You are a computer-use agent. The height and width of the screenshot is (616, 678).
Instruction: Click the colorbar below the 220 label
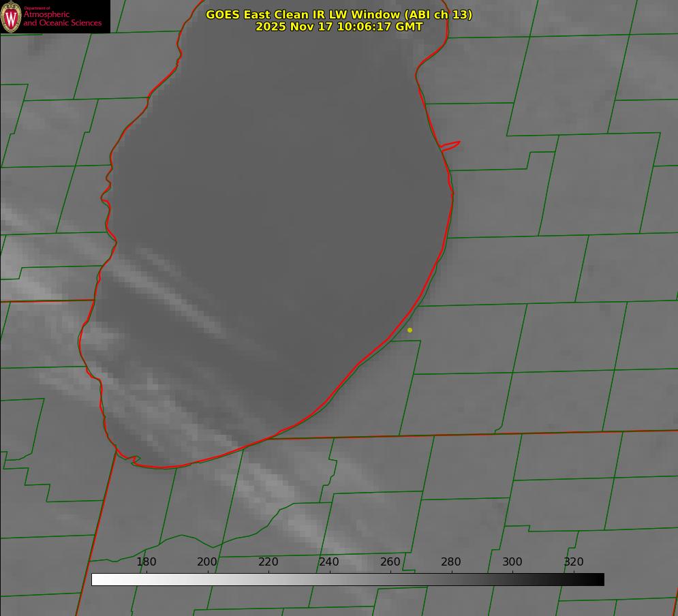tap(268, 579)
